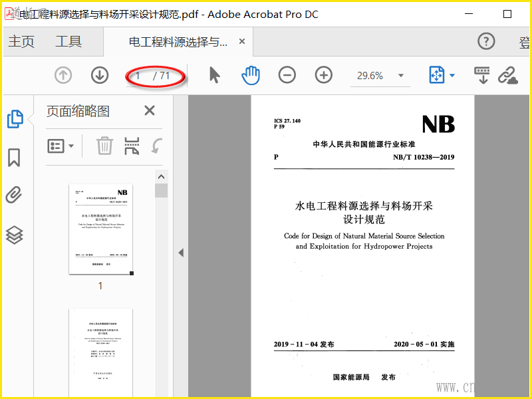Screen dimensions: 532x399
Task: Click the page number input field
Action: pyautogui.click(x=138, y=76)
